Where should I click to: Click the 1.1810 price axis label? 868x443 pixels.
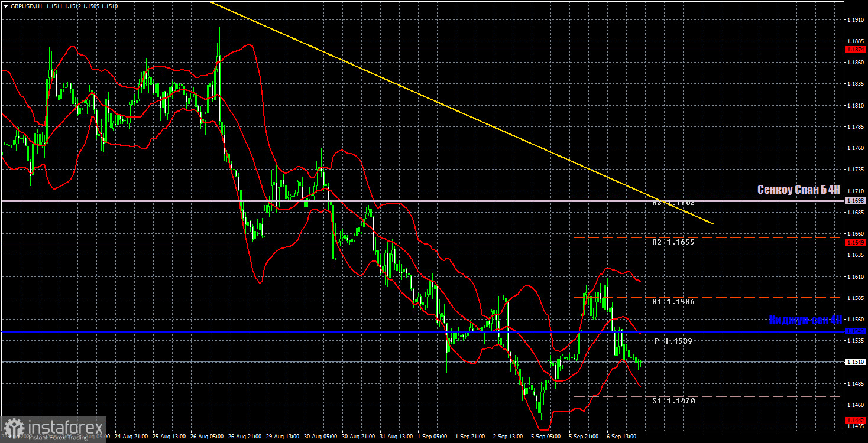[x=856, y=105]
